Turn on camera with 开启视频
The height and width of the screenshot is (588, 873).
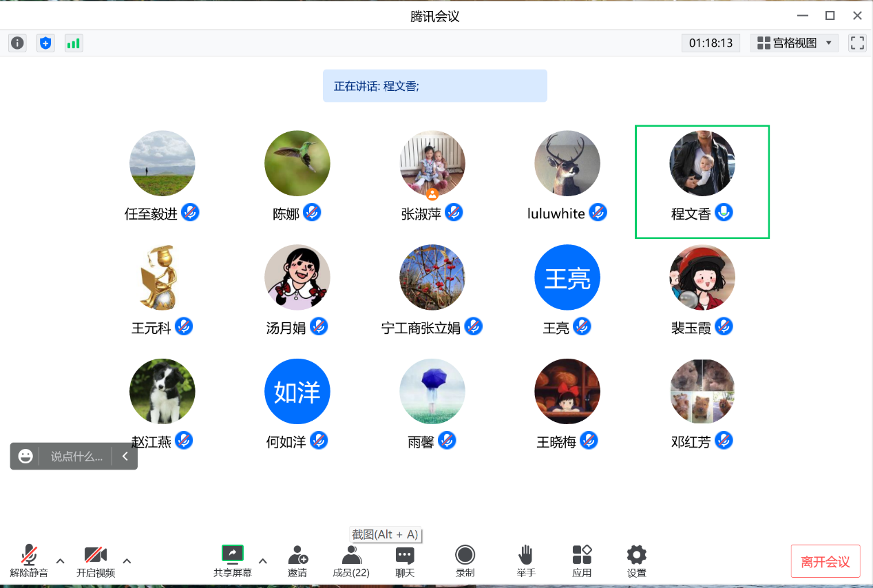95,560
